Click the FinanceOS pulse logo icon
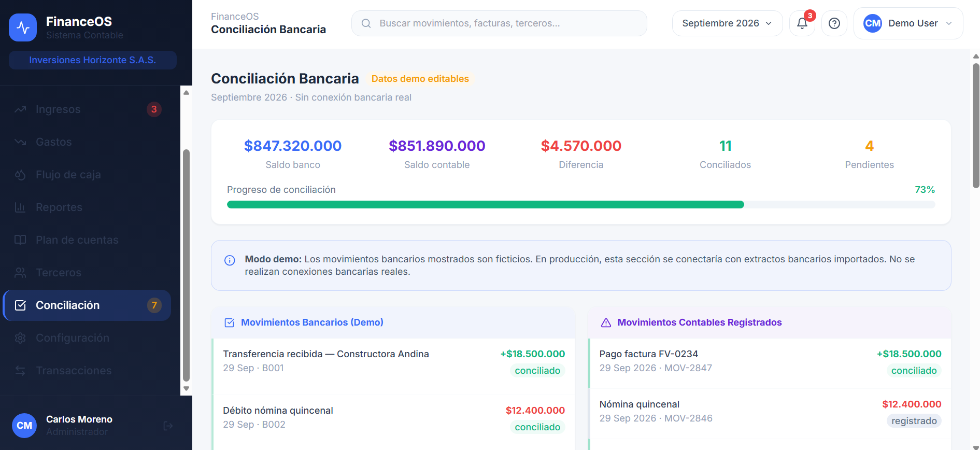 click(x=23, y=27)
